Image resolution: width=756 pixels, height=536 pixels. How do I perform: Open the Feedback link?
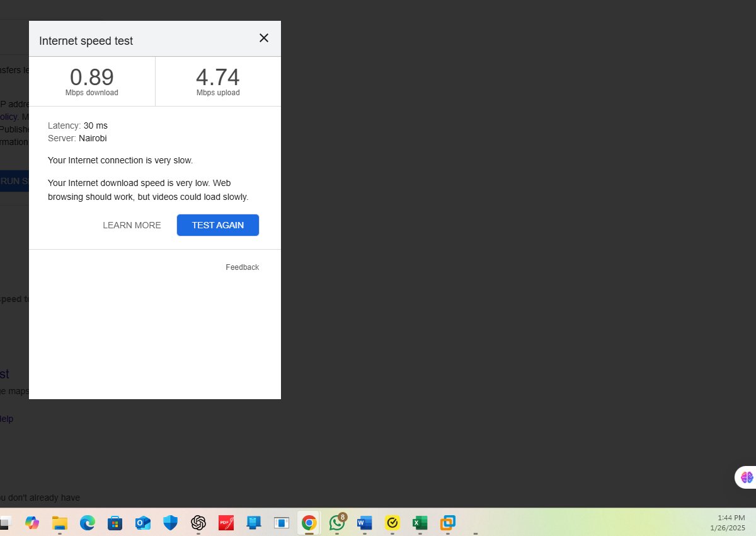point(243,267)
